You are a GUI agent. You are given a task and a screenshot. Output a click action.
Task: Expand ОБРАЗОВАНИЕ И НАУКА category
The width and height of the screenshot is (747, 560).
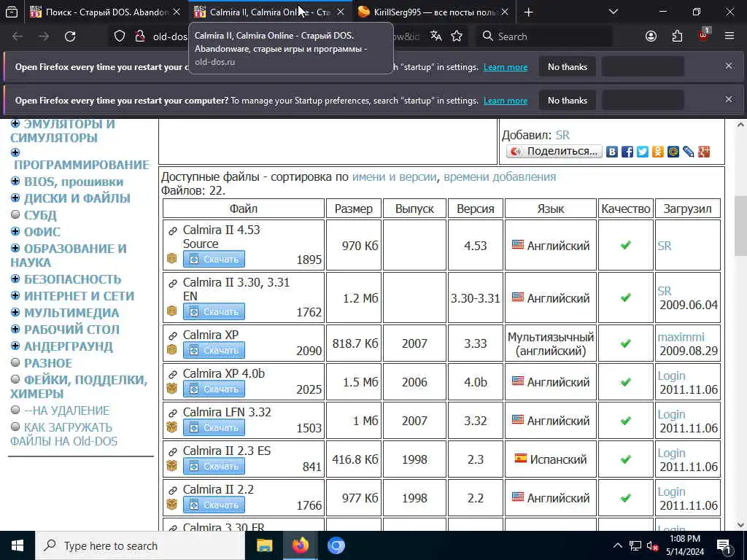coord(15,248)
